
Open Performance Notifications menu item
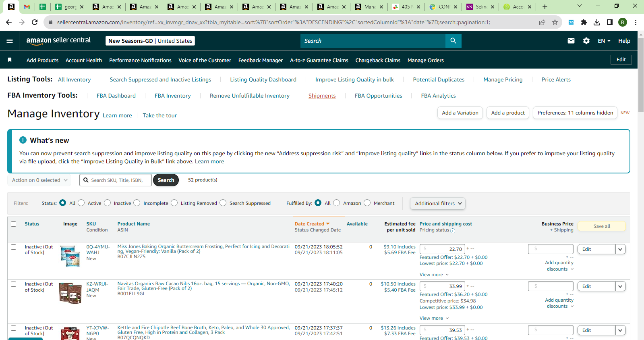(x=140, y=60)
